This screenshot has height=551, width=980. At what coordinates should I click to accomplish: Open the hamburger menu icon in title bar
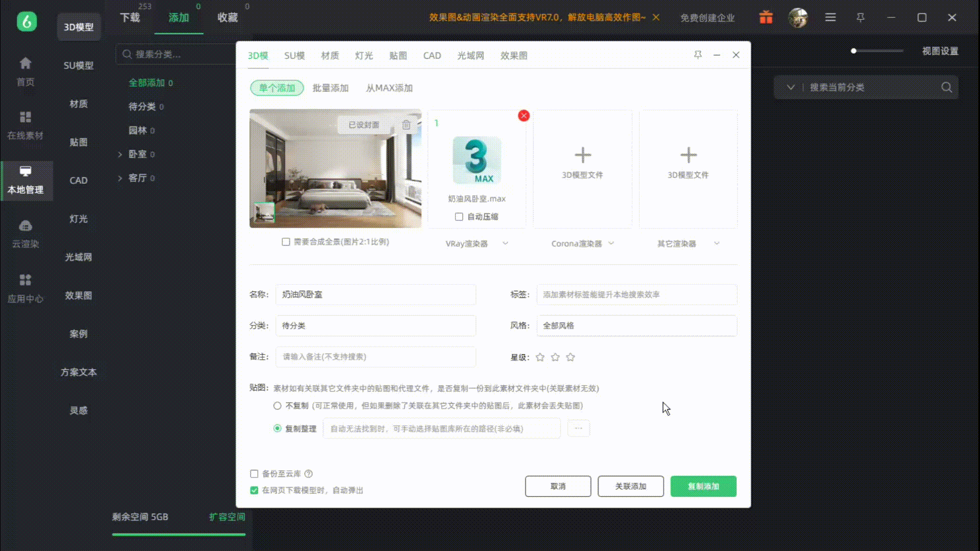[x=830, y=17]
